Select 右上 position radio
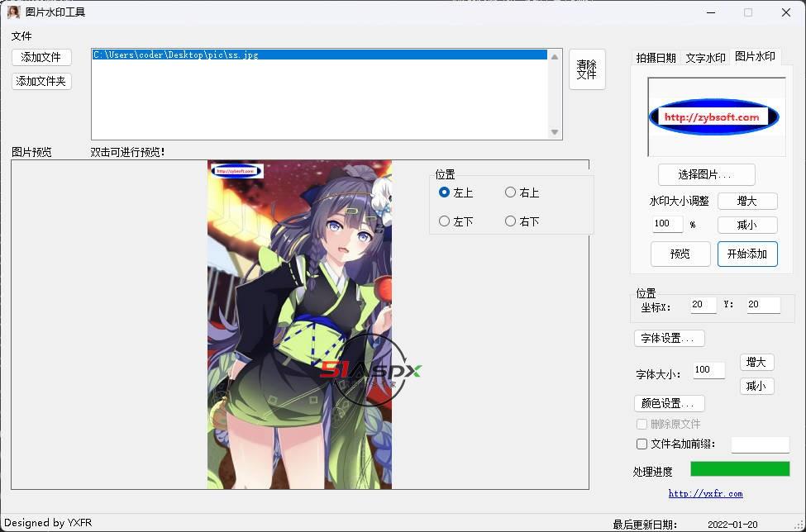The image size is (806, 532). [522, 192]
